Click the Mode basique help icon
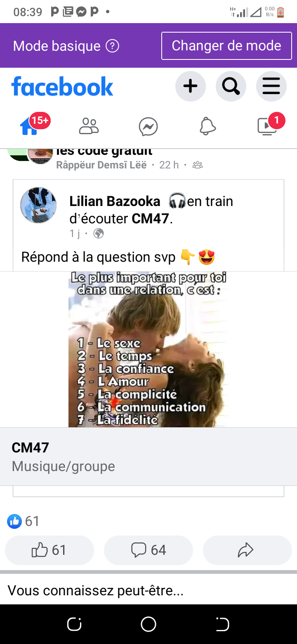297x644 pixels. [x=112, y=46]
